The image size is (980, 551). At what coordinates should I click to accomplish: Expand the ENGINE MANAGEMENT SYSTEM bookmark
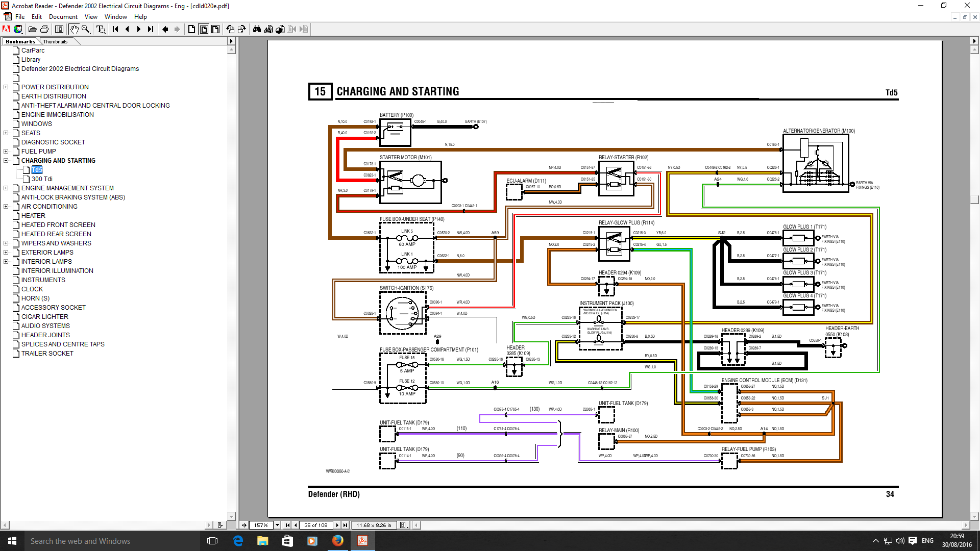6,188
